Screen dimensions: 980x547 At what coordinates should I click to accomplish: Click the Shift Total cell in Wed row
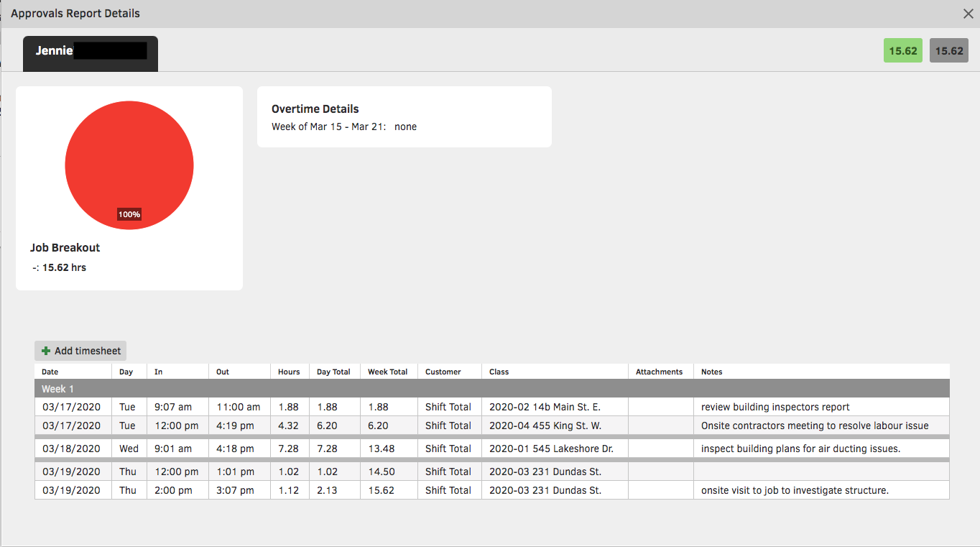(449, 449)
